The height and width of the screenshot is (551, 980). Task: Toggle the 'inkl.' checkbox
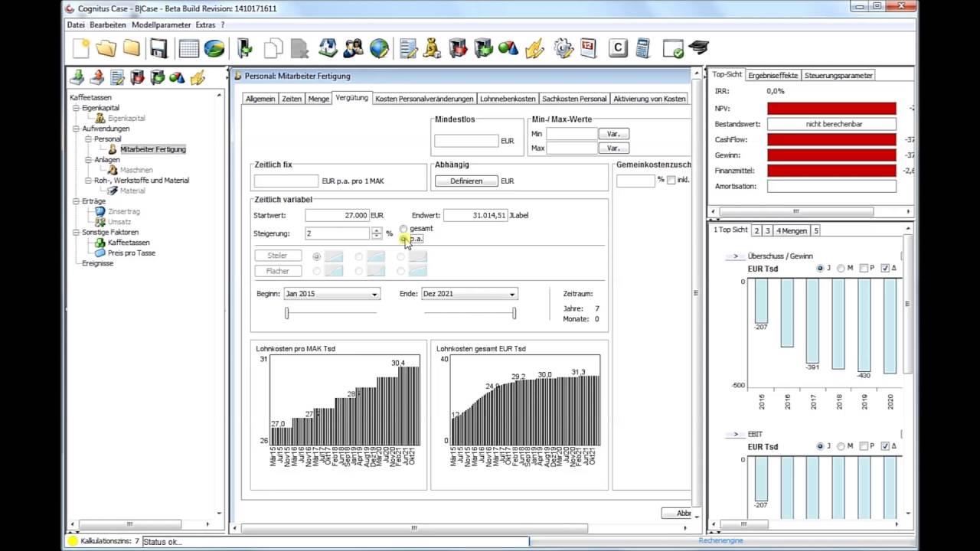pyautogui.click(x=671, y=180)
